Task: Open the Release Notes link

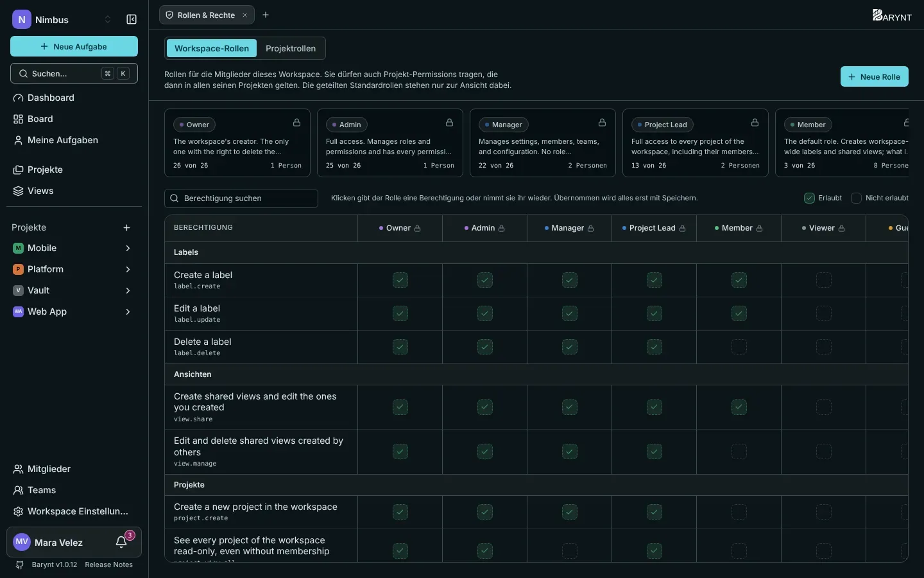Action: coord(108,565)
